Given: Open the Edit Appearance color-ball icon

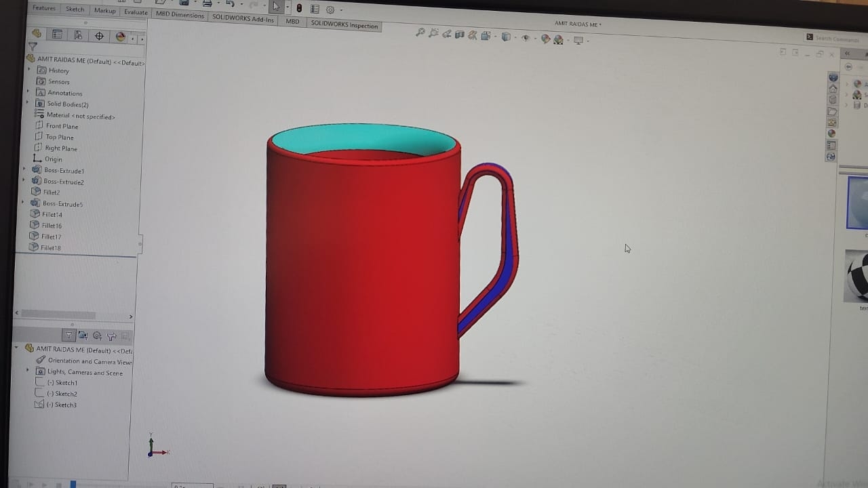Looking at the screenshot, I should (x=545, y=39).
